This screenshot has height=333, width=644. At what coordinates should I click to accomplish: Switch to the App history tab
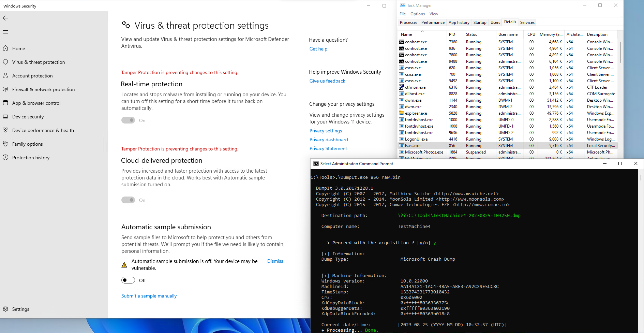point(459,23)
